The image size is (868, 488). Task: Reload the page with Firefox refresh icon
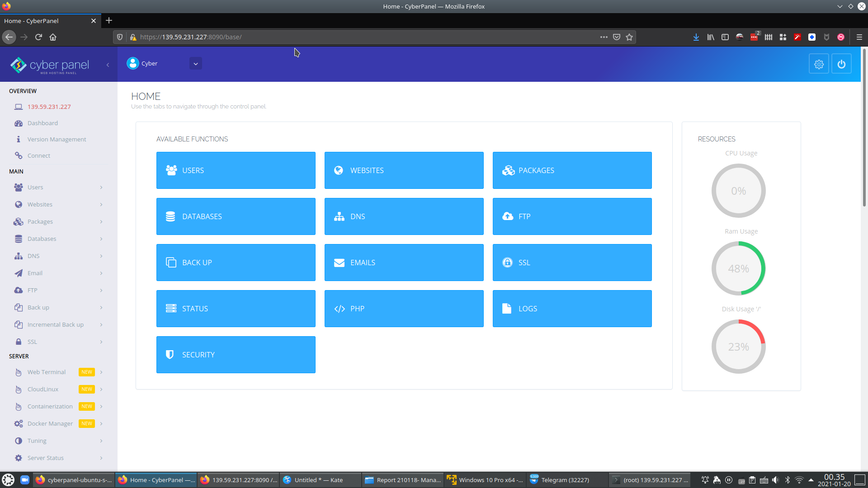click(x=38, y=37)
